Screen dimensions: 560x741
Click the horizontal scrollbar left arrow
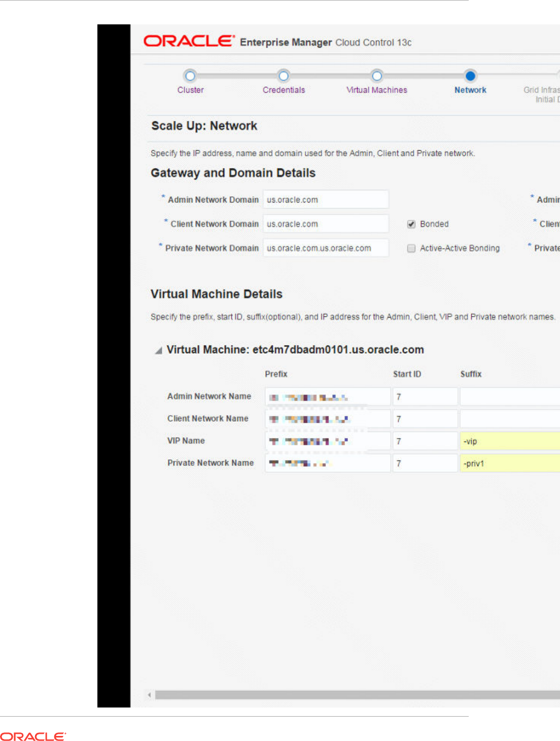click(149, 695)
